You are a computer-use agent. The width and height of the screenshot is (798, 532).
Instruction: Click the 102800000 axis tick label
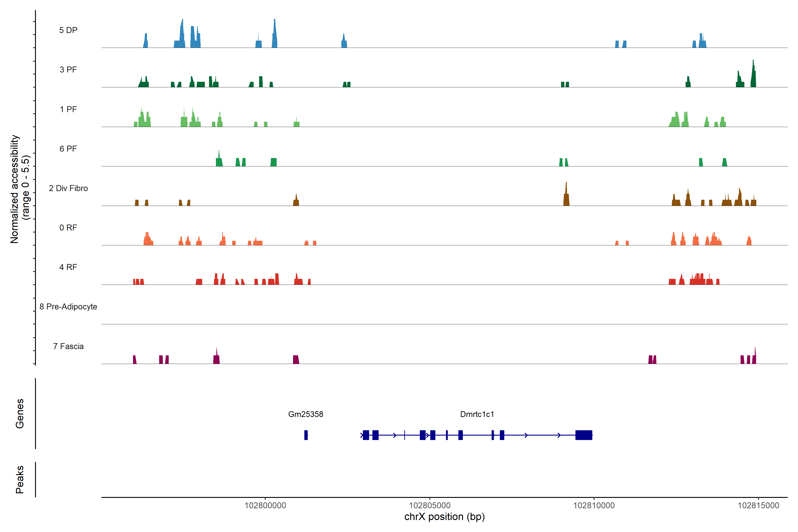point(265,506)
